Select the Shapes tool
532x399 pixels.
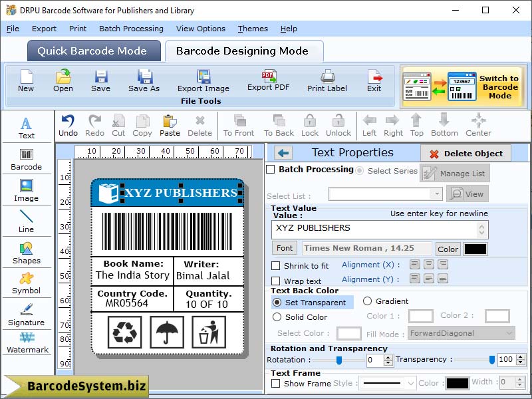pyautogui.click(x=26, y=251)
